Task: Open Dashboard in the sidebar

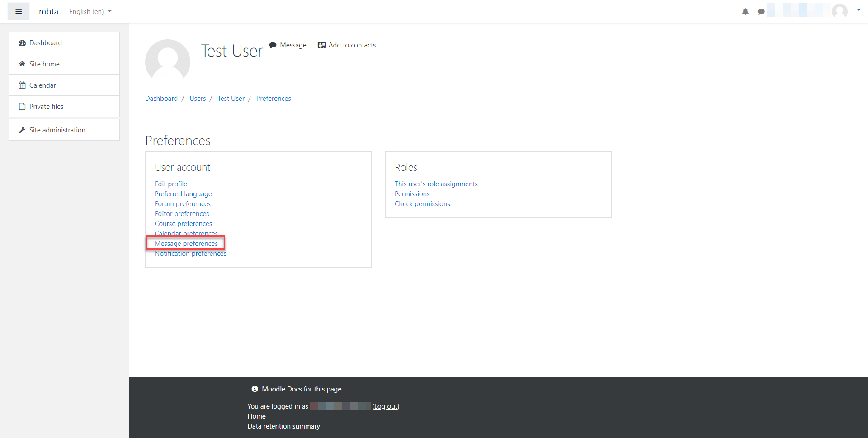Action: click(x=64, y=42)
